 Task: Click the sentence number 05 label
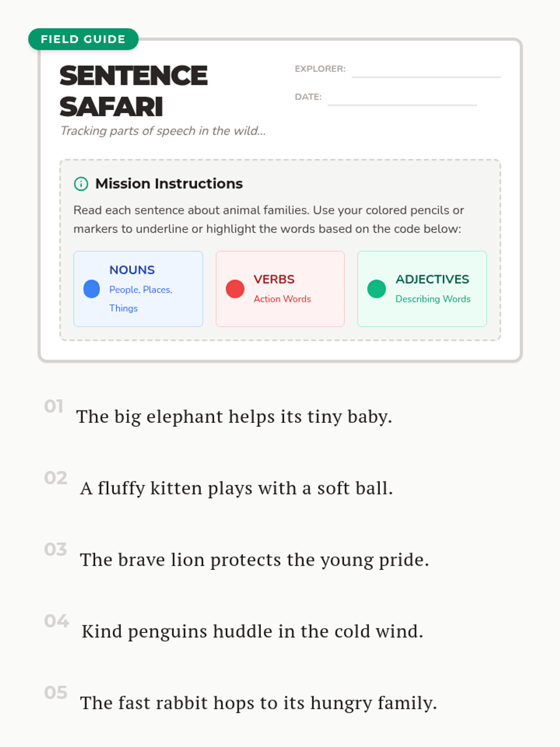pyautogui.click(x=56, y=692)
